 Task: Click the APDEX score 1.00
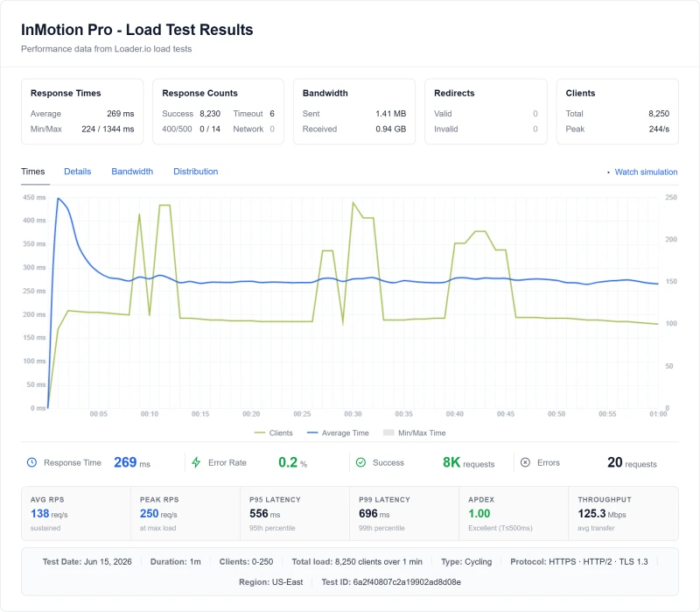479,514
